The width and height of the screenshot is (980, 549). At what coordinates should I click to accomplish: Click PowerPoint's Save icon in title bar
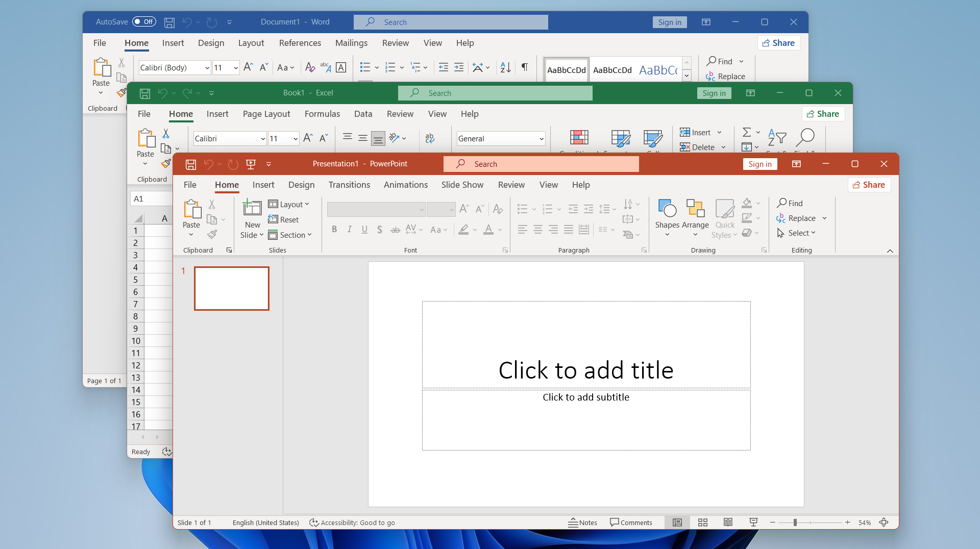[191, 164]
